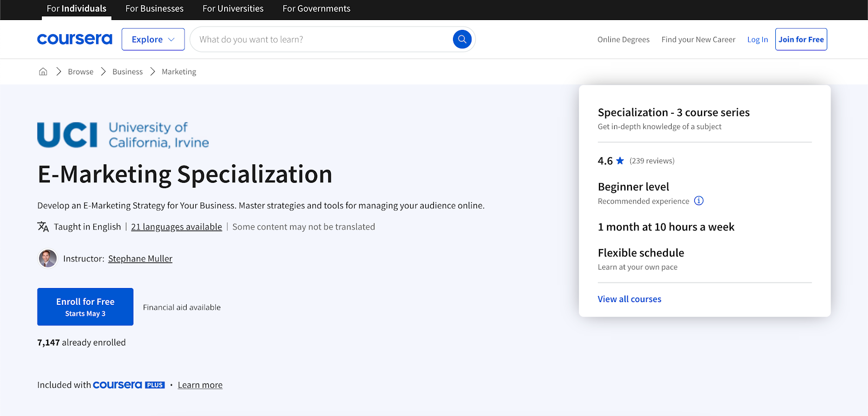Click the Log In link
Image resolution: width=868 pixels, height=416 pixels.
tap(757, 40)
